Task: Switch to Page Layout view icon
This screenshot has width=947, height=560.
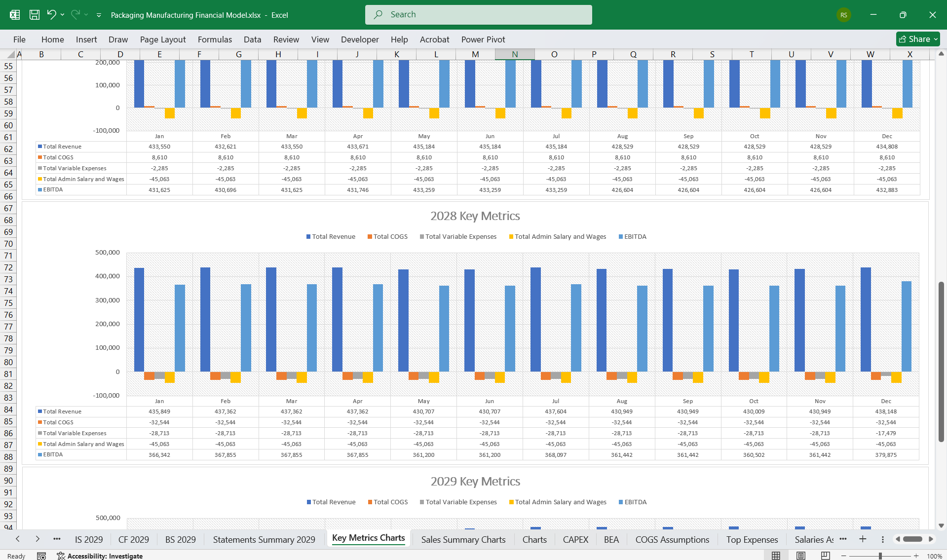Action: (800, 556)
